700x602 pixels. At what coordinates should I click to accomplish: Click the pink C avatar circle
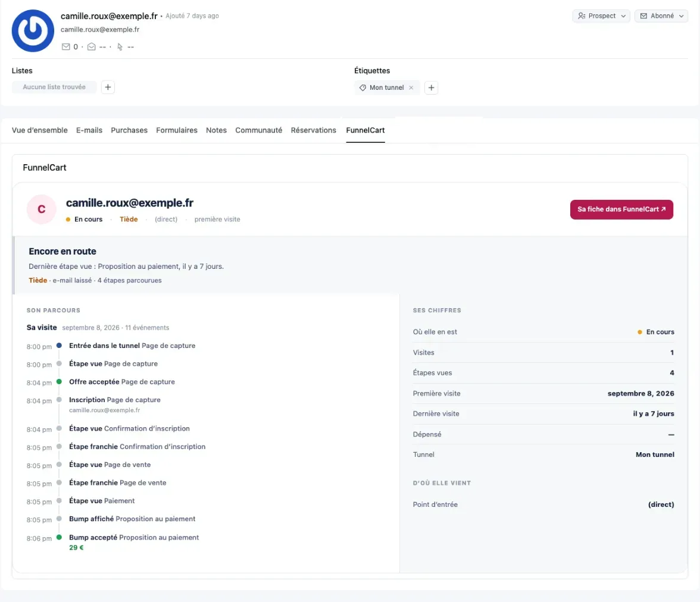(x=42, y=209)
